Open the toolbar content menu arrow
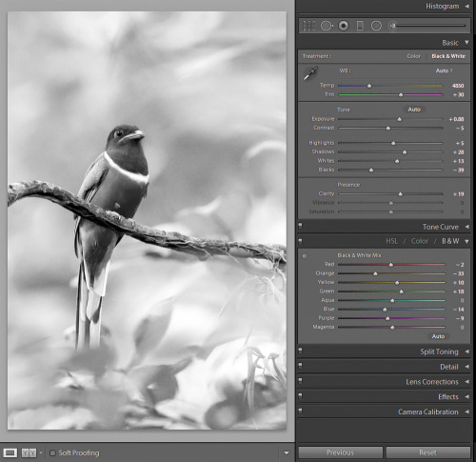The image size is (476, 462). click(x=287, y=453)
